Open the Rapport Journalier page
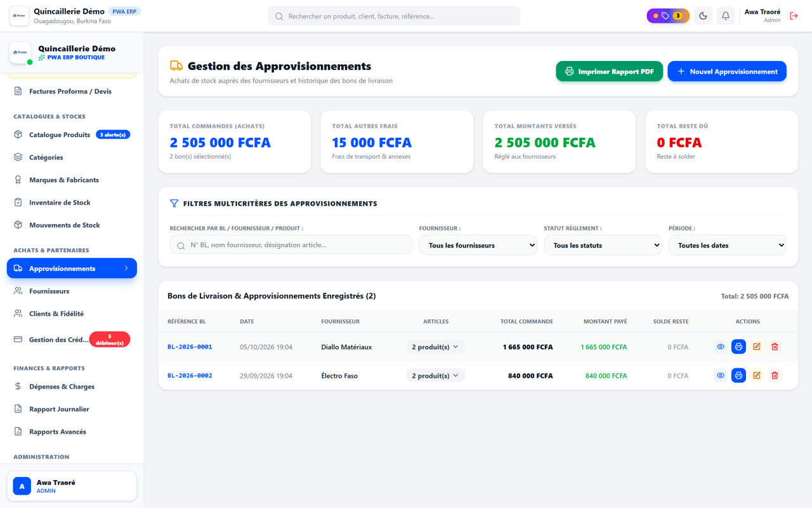This screenshot has height=508, width=812. click(72, 409)
